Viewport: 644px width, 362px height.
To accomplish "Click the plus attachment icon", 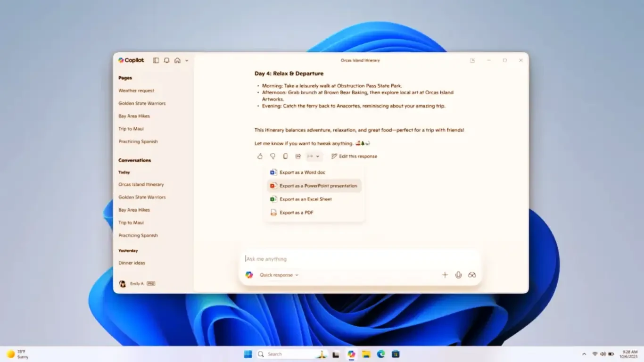I will tap(445, 275).
